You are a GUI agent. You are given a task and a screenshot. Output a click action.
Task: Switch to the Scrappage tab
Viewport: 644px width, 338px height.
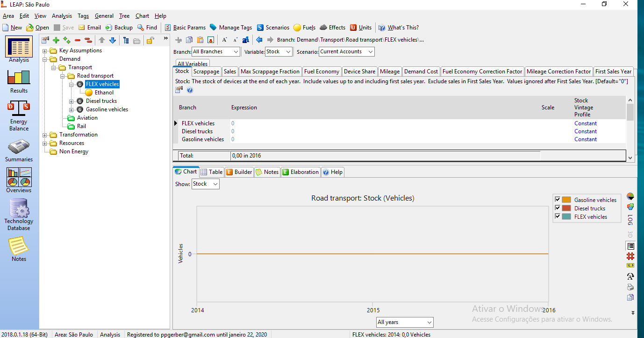[x=206, y=72]
